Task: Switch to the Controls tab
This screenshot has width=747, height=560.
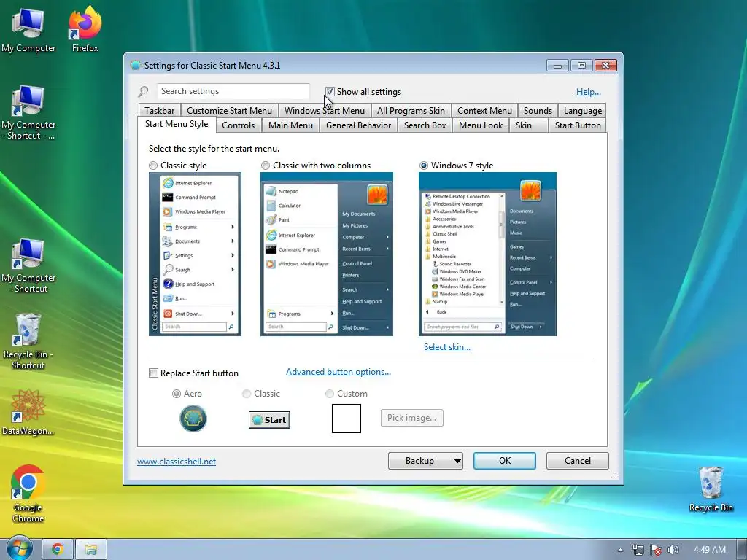Action: [239, 125]
